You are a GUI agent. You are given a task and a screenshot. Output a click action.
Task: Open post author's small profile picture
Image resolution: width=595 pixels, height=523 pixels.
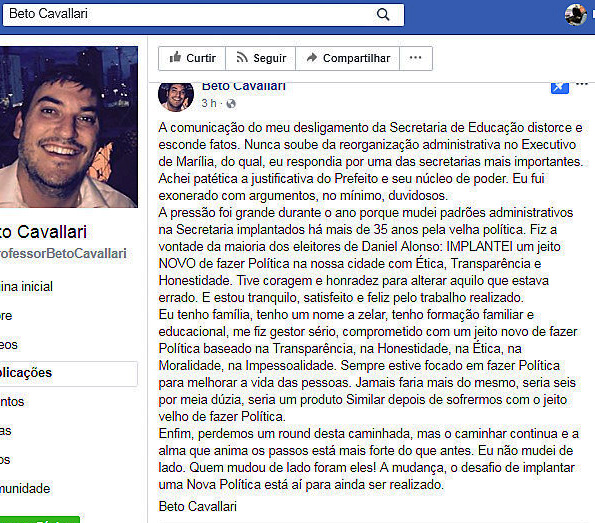pyautogui.click(x=176, y=97)
